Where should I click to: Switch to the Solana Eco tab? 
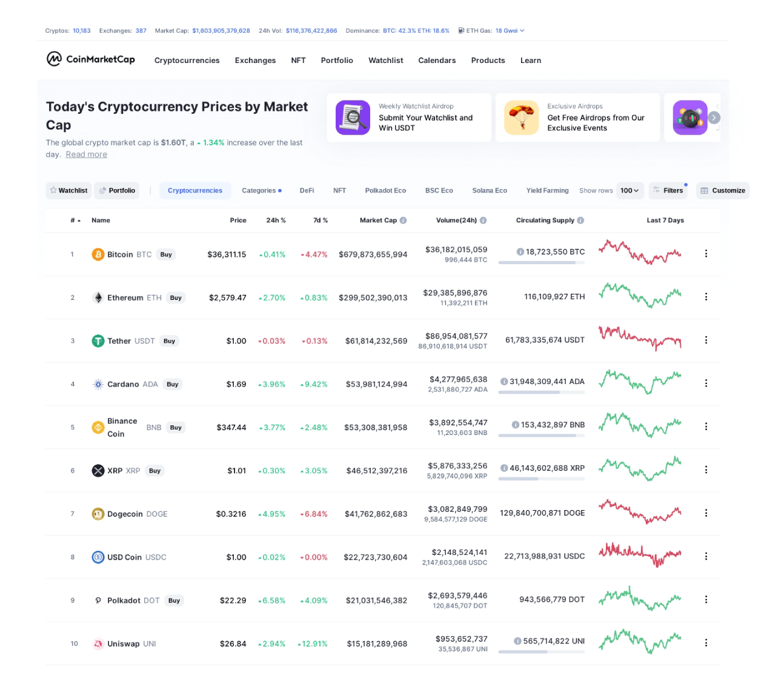pyautogui.click(x=490, y=190)
